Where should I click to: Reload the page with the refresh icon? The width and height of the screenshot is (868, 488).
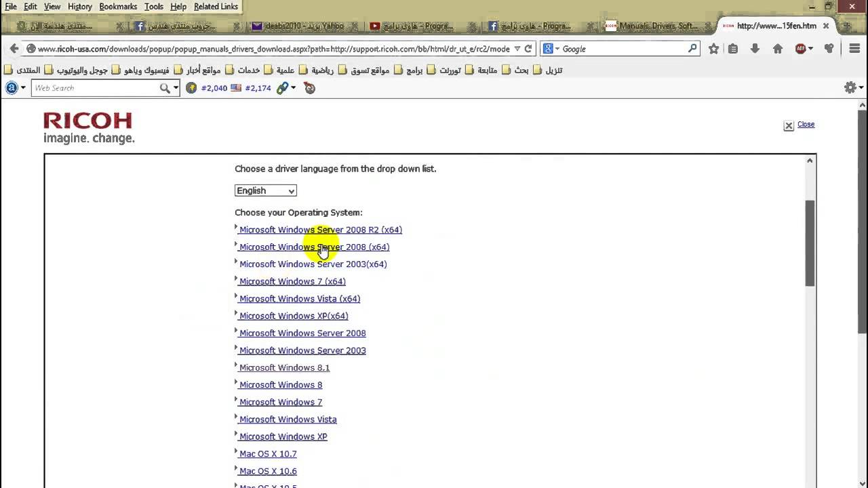pyautogui.click(x=528, y=49)
